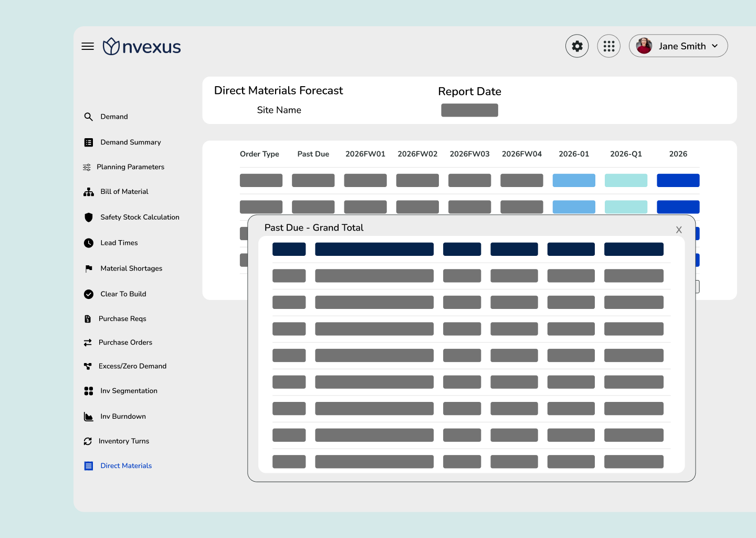
Task: Click the Purchase Reqs document icon
Action: 88,319
